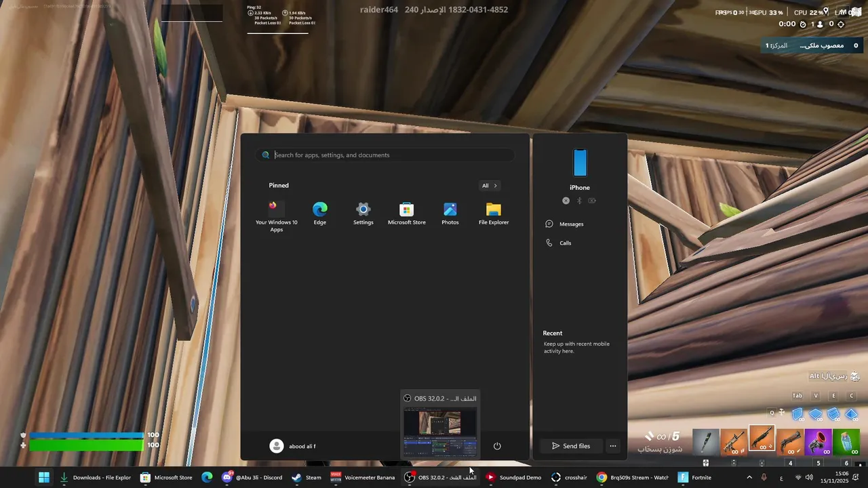868x488 pixels.
Task: Click the Arabic input language indicator
Action: (x=781, y=478)
